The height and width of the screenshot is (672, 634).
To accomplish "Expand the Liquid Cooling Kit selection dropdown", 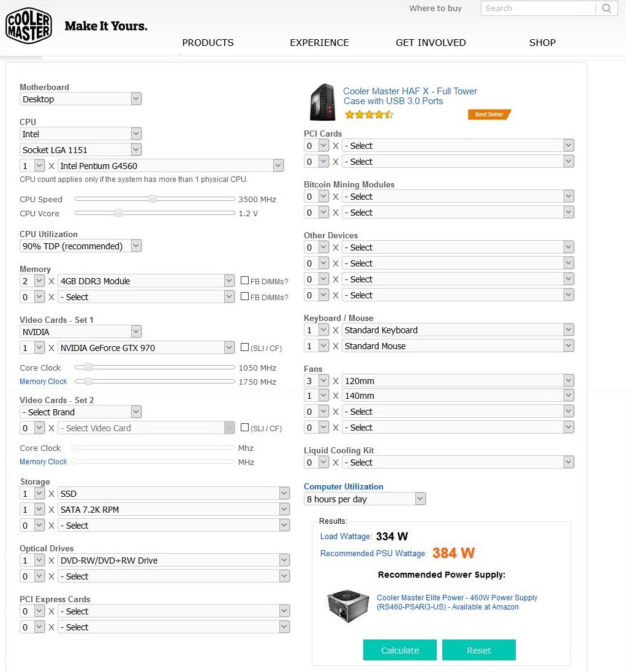I will click(x=458, y=462).
